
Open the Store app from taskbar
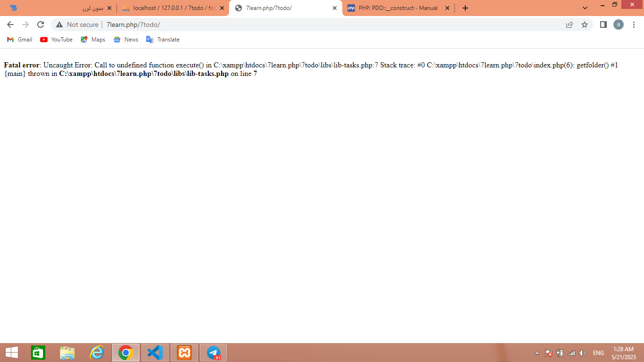[38, 353]
